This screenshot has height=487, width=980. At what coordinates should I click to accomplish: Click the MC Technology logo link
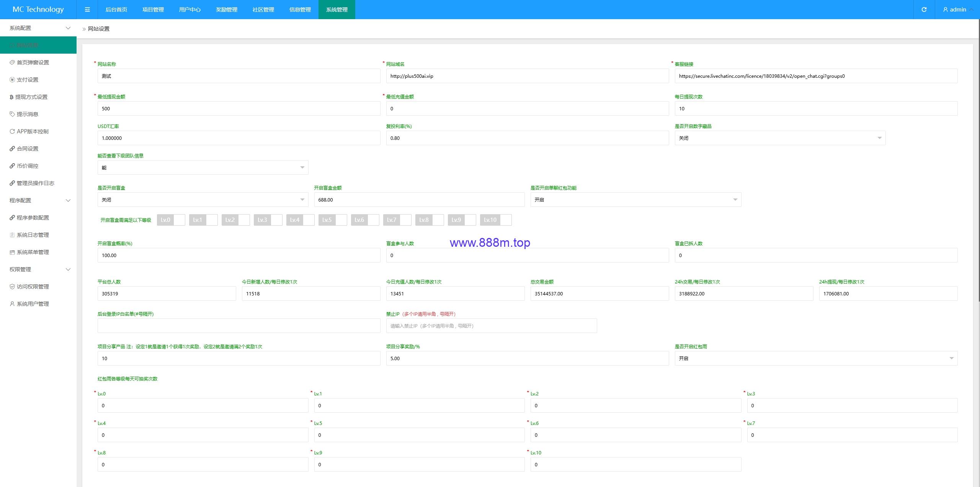(38, 10)
